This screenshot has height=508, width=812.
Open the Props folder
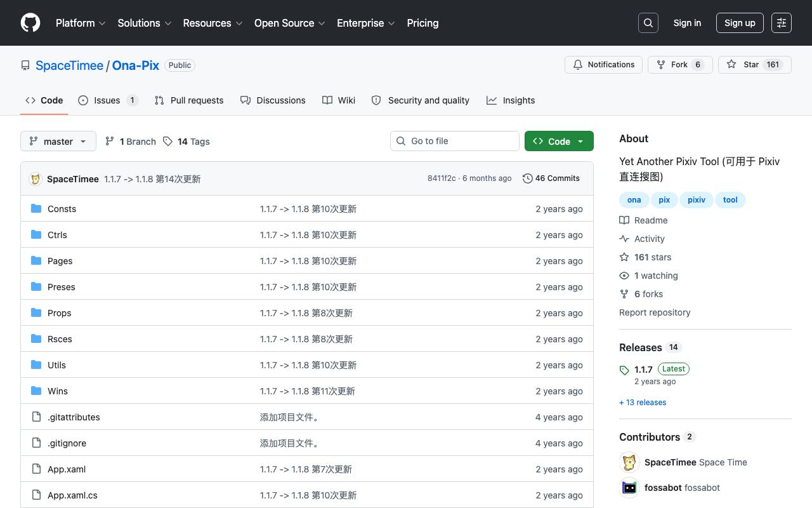click(x=60, y=313)
